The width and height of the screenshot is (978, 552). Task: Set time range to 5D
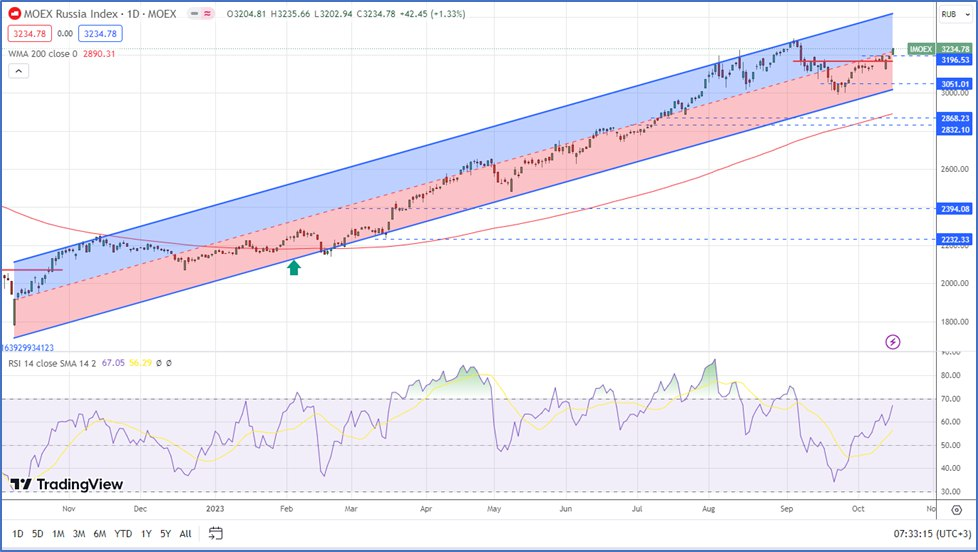37,534
